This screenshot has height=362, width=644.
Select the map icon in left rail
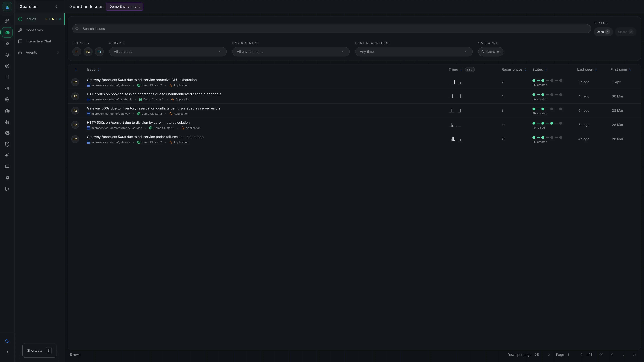7,111
